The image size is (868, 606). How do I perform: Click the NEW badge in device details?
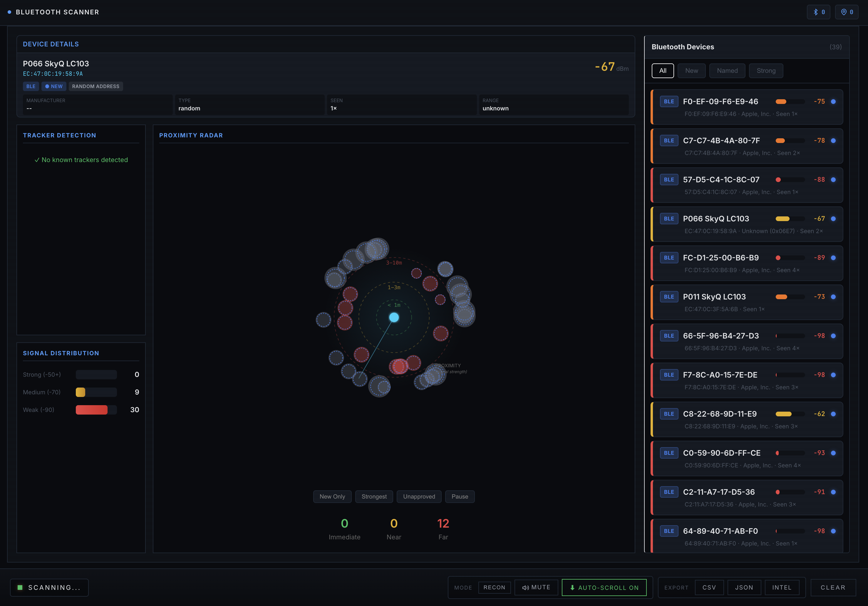(x=54, y=87)
